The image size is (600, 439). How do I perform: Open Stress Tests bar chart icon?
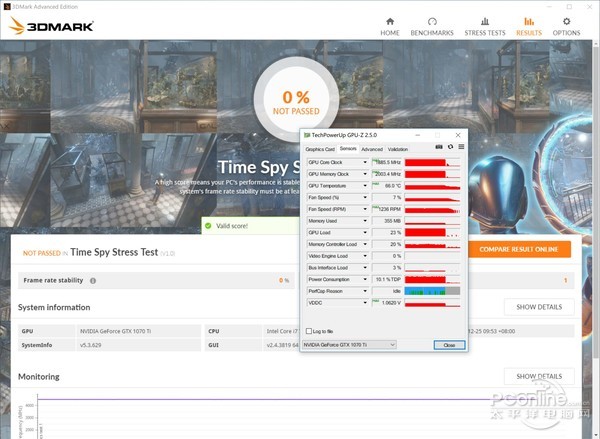(x=484, y=21)
